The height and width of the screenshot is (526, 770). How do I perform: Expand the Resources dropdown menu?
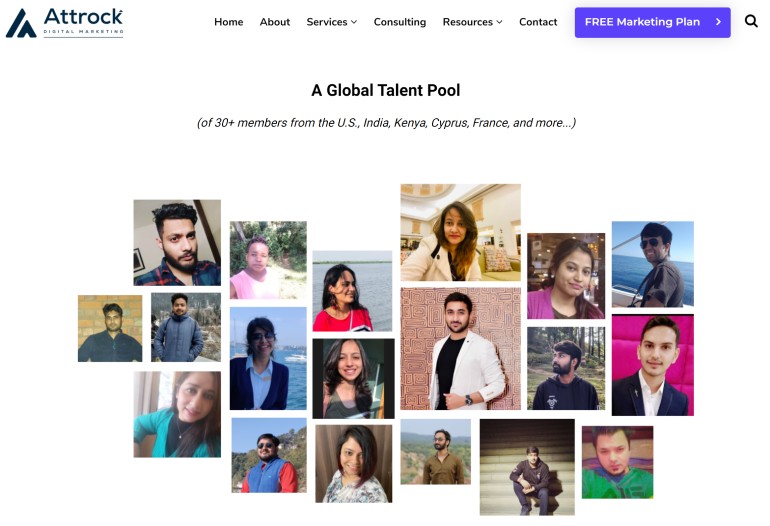(472, 22)
